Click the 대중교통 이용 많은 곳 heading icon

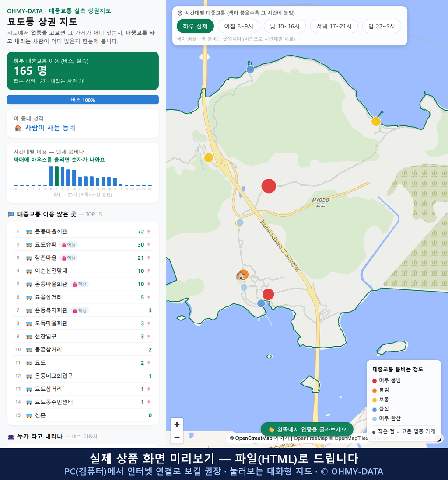pos(11,214)
